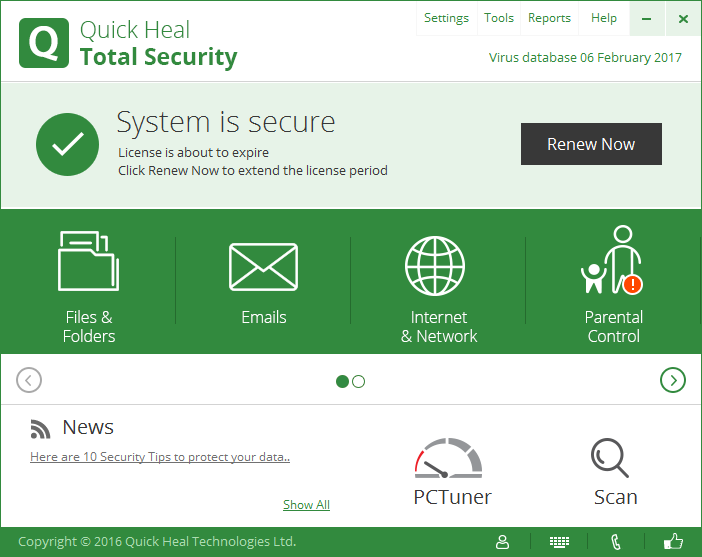Select the first page indicator dot
702x557 pixels.
click(342, 381)
